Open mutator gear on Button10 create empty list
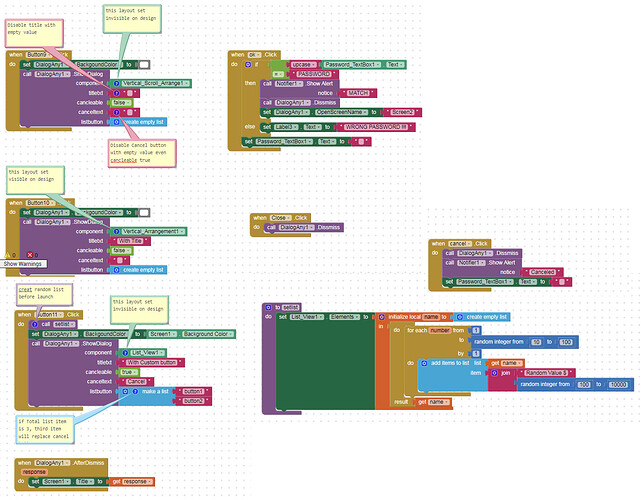Screen dimensions: 641x500 pos(117,270)
